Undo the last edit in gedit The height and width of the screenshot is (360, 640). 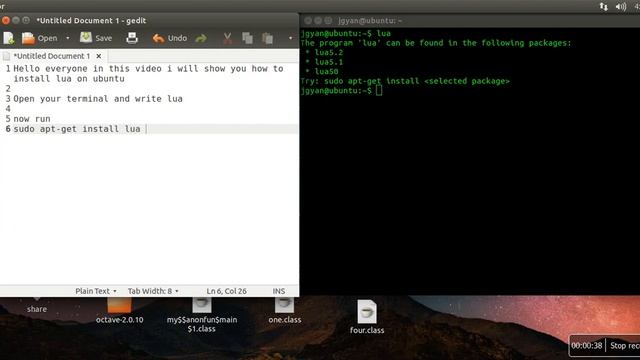coord(169,38)
